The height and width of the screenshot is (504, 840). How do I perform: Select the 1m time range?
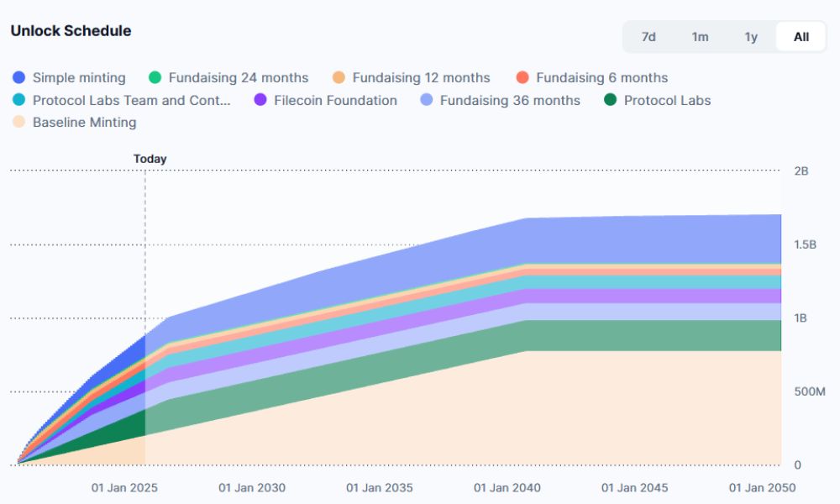tap(700, 37)
